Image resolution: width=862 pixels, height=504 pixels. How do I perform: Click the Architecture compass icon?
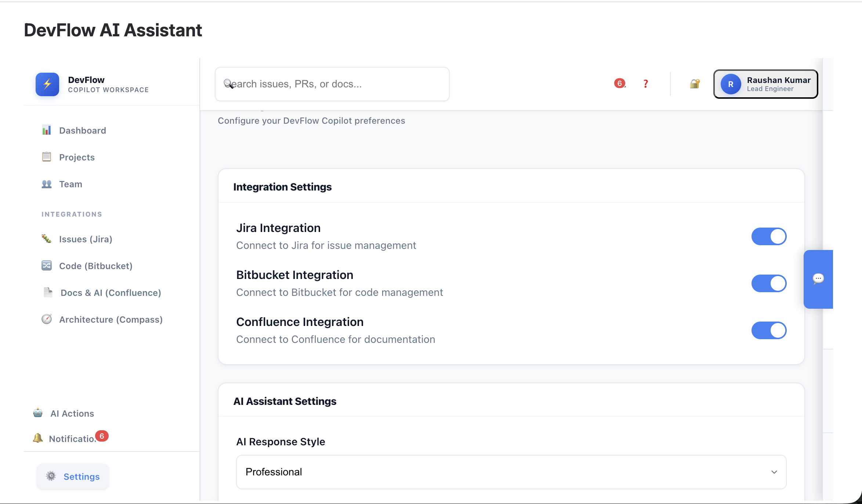[x=47, y=319]
